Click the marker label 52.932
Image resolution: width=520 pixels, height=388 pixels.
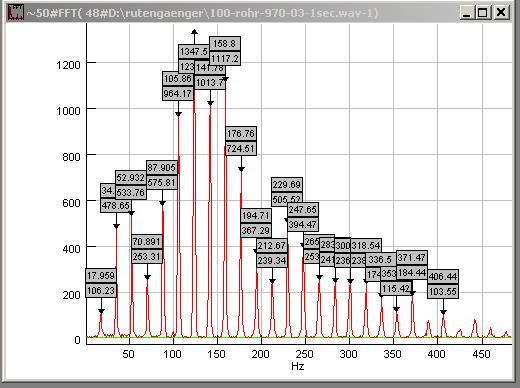click(131, 178)
